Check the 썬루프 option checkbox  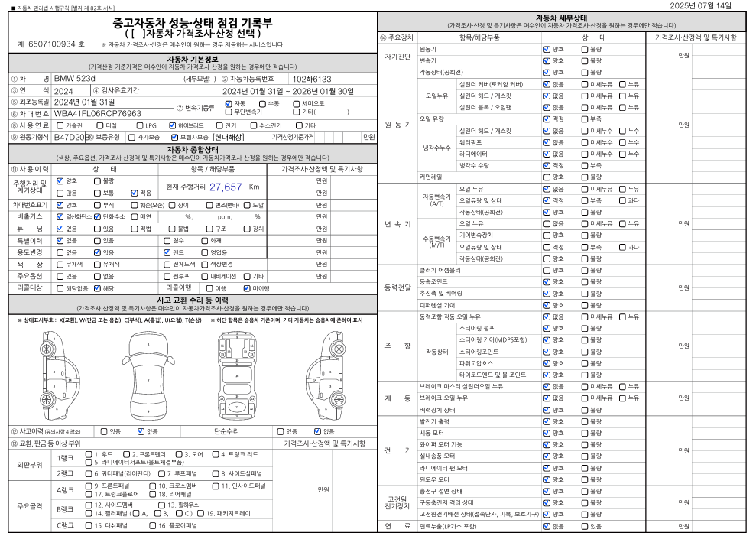click(167, 277)
